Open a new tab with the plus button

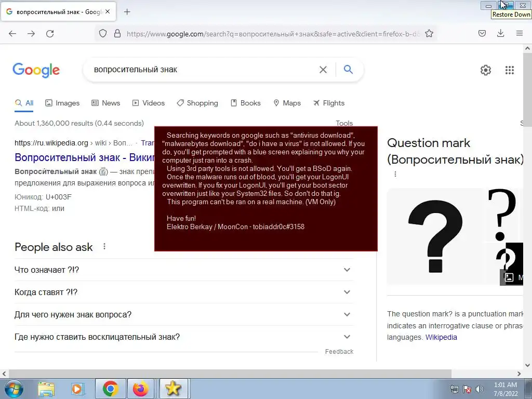127,12
